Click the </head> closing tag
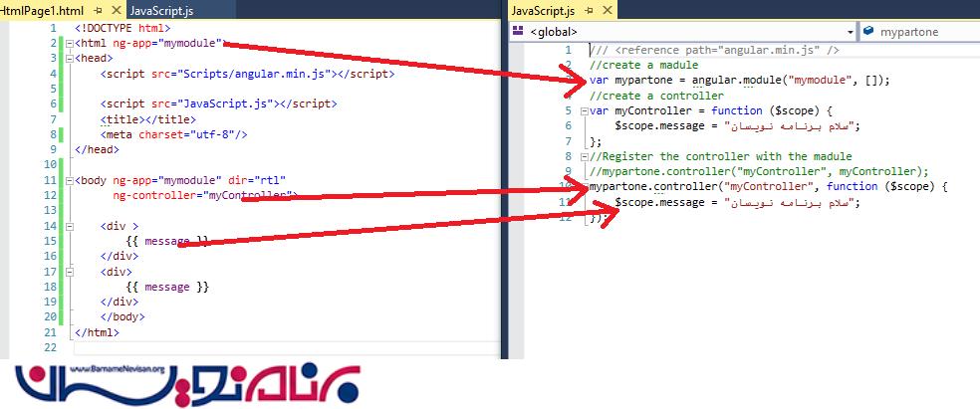980x409 pixels. click(x=97, y=150)
